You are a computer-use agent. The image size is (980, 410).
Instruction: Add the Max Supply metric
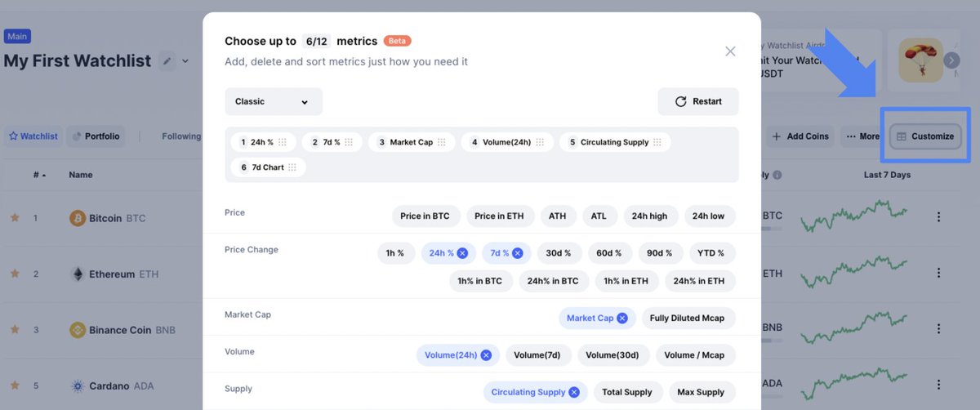click(701, 392)
